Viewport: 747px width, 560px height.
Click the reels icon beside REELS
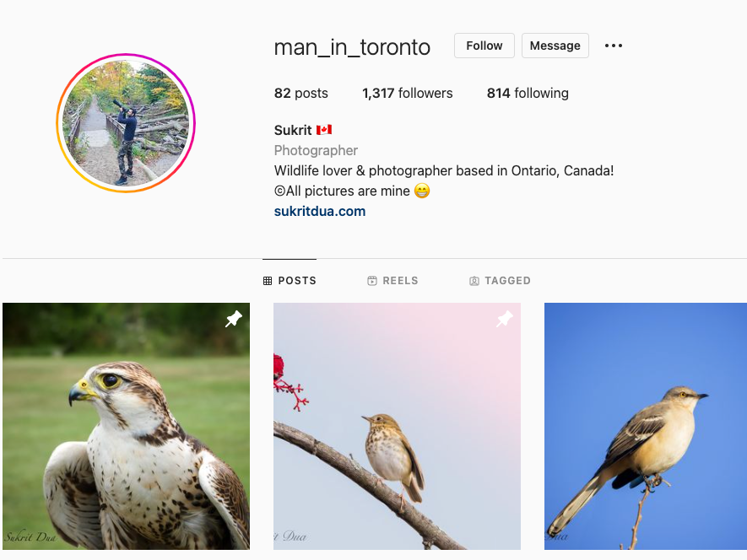tap(372, 281)
